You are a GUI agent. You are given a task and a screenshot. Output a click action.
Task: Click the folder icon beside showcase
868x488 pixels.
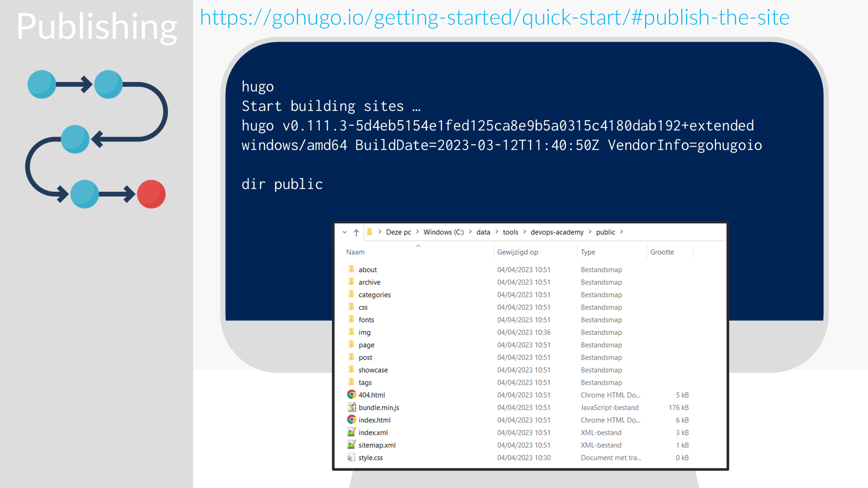pos(352,370)
